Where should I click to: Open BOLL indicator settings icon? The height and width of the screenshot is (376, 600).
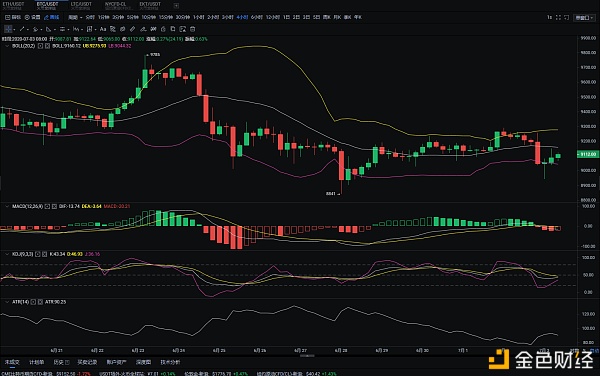point(40,46)
